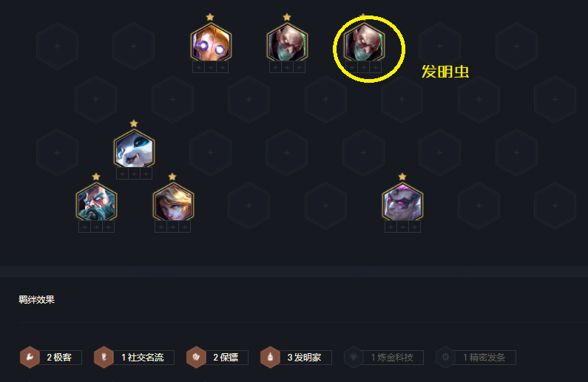Open the inactive 1 炼金科技 trait badge
The height and width of the screenshot is (382, 588).
[x=384, y=358]
